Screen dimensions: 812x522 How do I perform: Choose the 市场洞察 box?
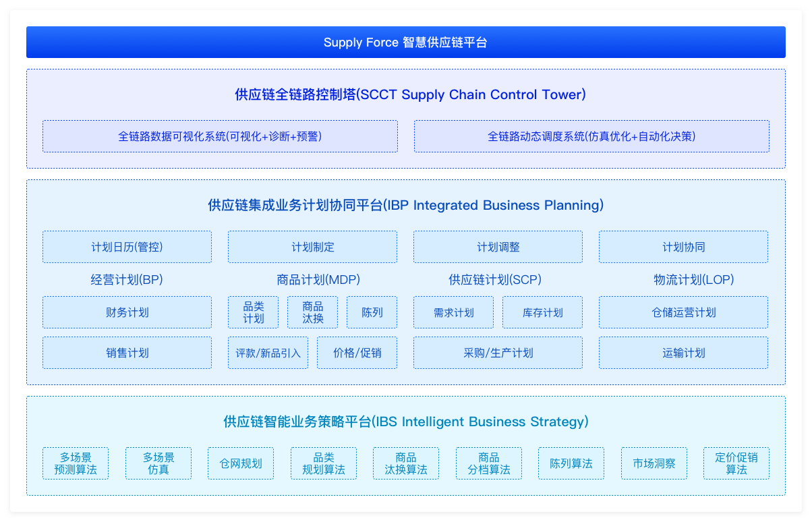tap(654, 463)
